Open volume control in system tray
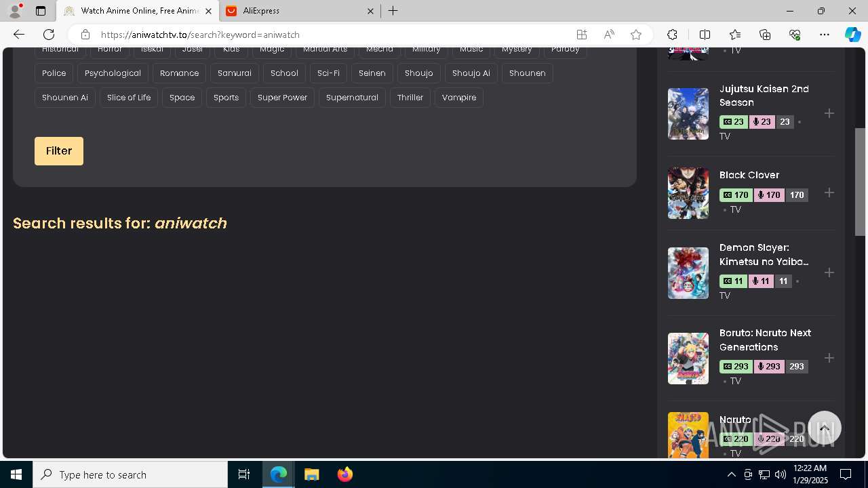 pos(780,474)
